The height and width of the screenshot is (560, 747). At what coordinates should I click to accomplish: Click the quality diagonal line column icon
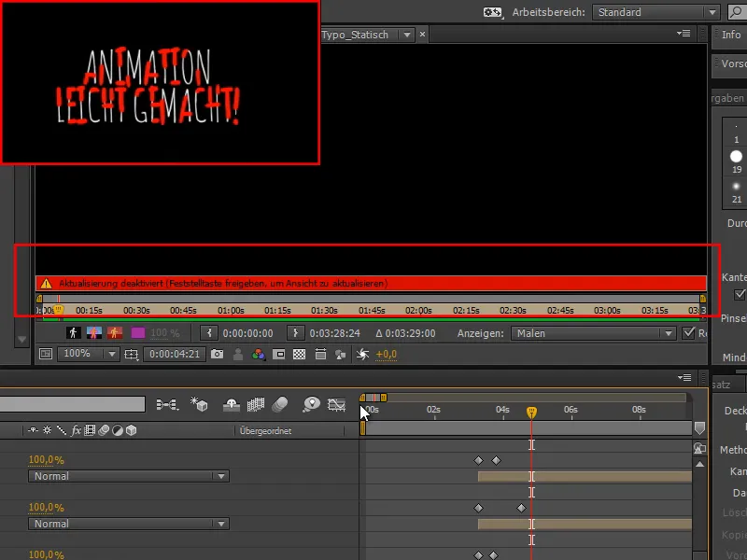pyautogui.click(x=62, y=430)
